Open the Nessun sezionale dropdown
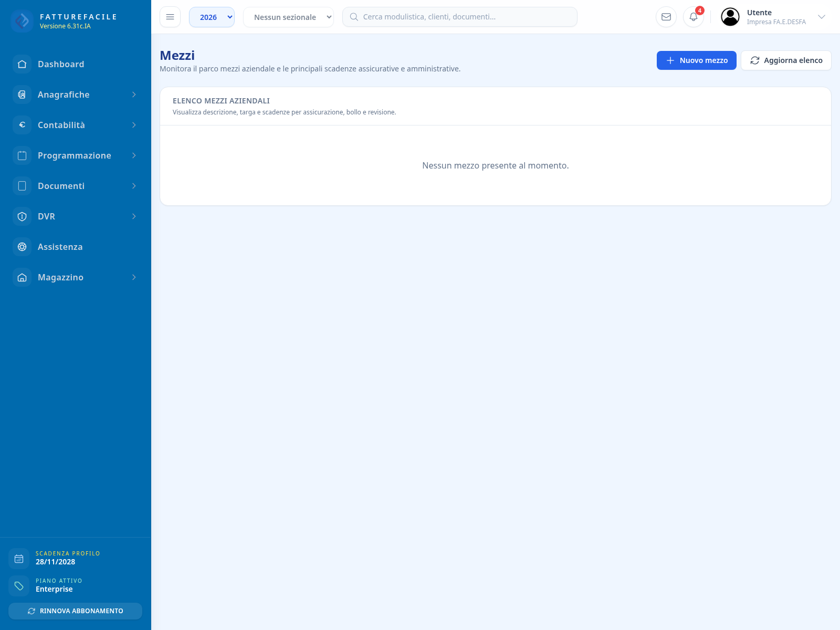 288,17
